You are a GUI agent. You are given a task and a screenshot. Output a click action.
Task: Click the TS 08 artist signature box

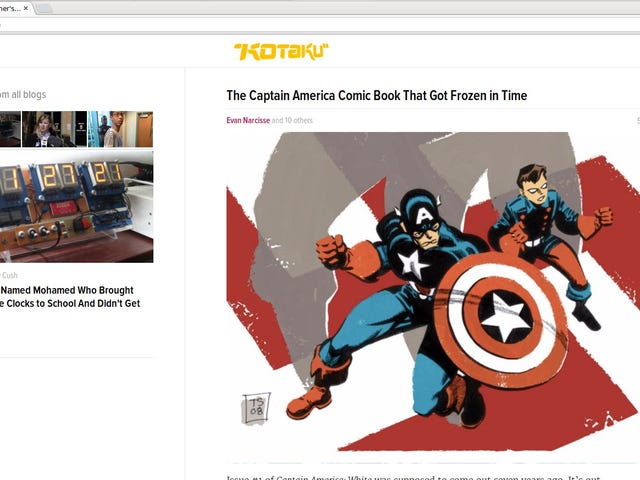pos(256,408)
